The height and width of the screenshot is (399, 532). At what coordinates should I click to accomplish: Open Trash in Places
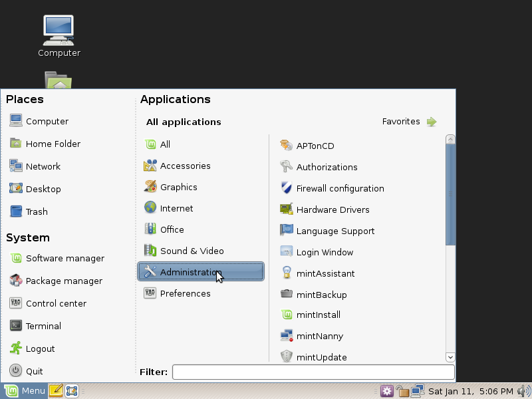(x=29, y=211)
